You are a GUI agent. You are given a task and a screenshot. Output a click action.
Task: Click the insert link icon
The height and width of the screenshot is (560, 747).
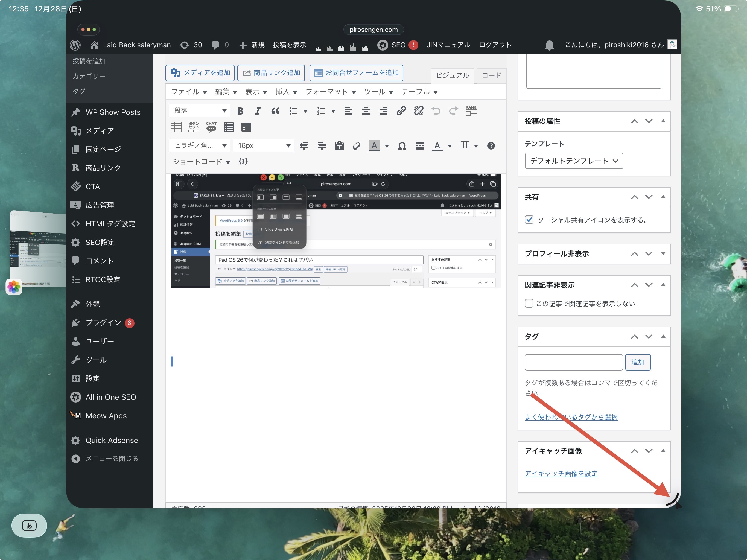401,111
